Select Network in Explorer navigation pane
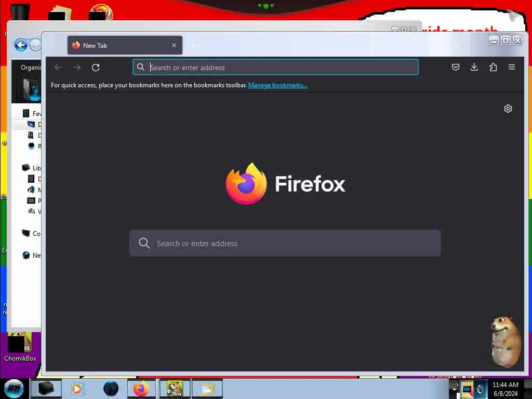Screen dimensions: 532x399 point(32,255)
